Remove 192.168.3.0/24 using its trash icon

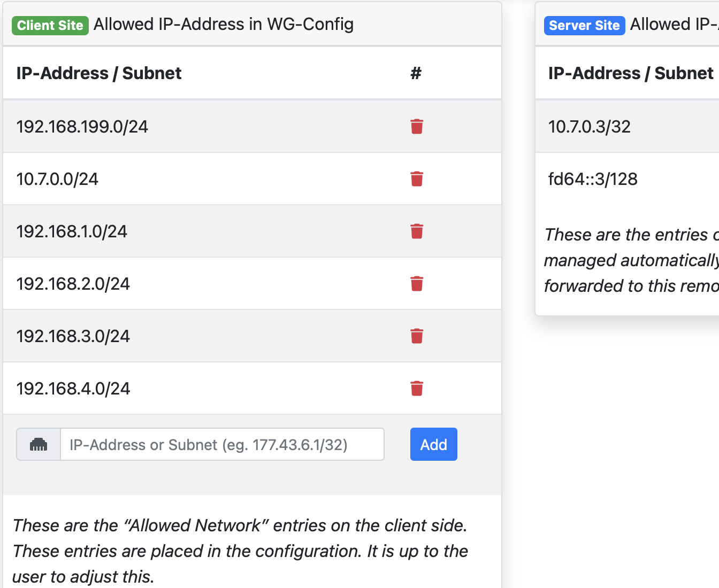point(417,336)
